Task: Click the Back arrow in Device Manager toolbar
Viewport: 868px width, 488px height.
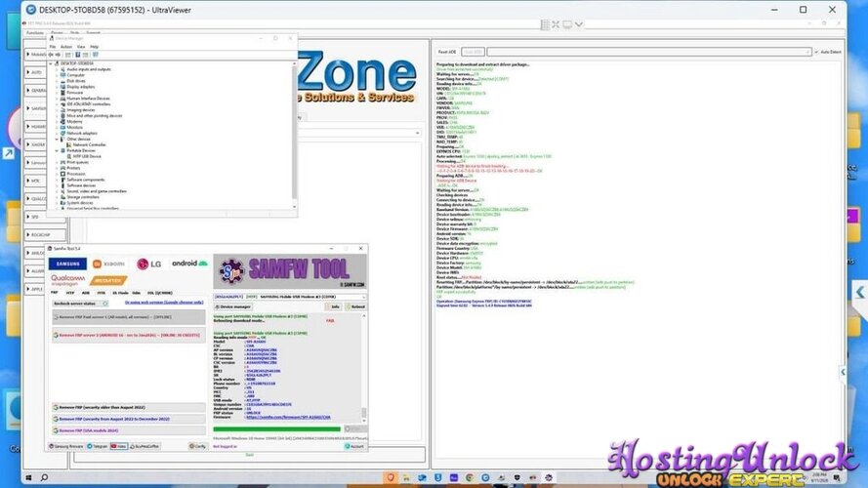Action: tap(51, 55)
